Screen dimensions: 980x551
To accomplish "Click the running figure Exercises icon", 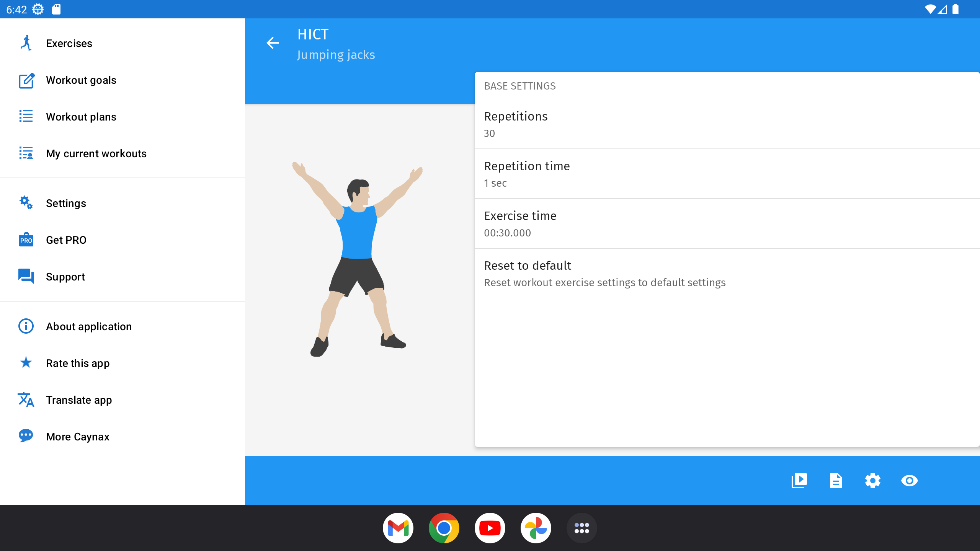I will point(26,43).
